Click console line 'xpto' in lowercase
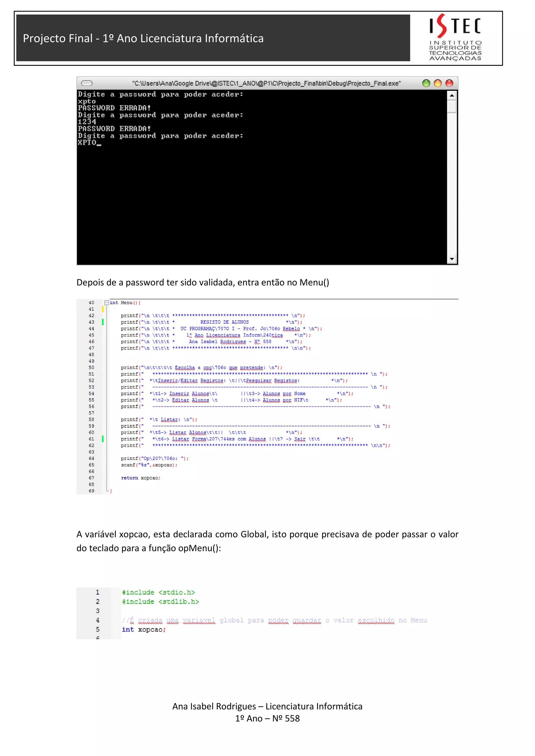 pyautogui.click(x=87, y=101)
